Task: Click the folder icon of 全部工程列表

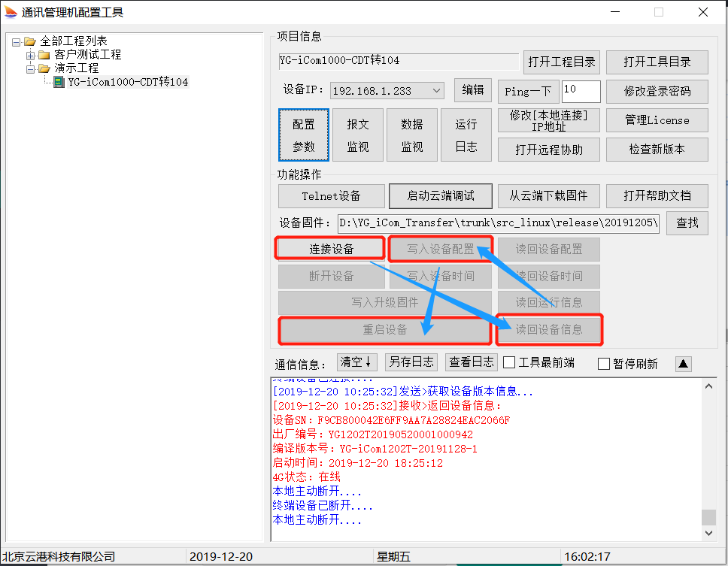Action: [x=31, y=42]
